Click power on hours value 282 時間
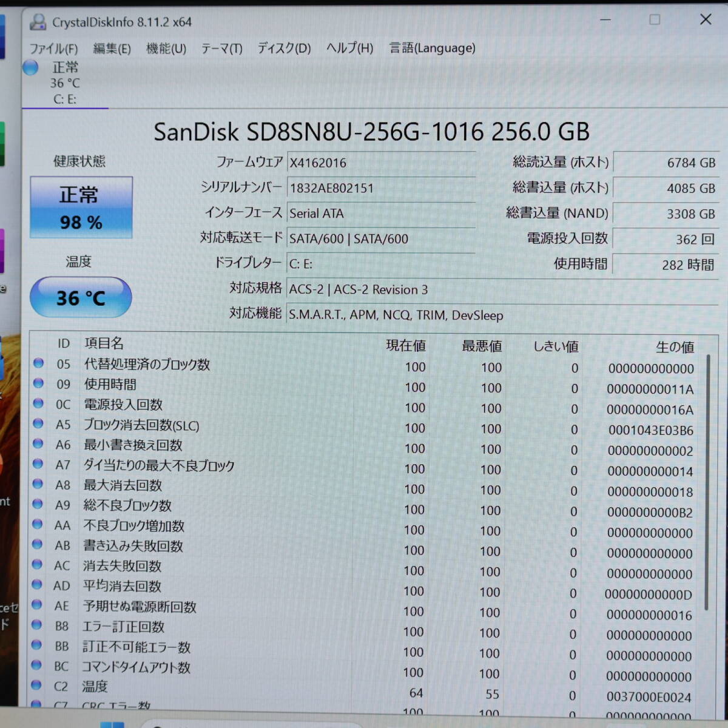 tap(666, 265)
